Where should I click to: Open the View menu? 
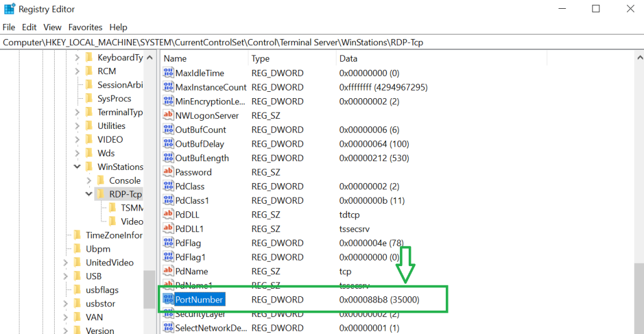(53, 27)
